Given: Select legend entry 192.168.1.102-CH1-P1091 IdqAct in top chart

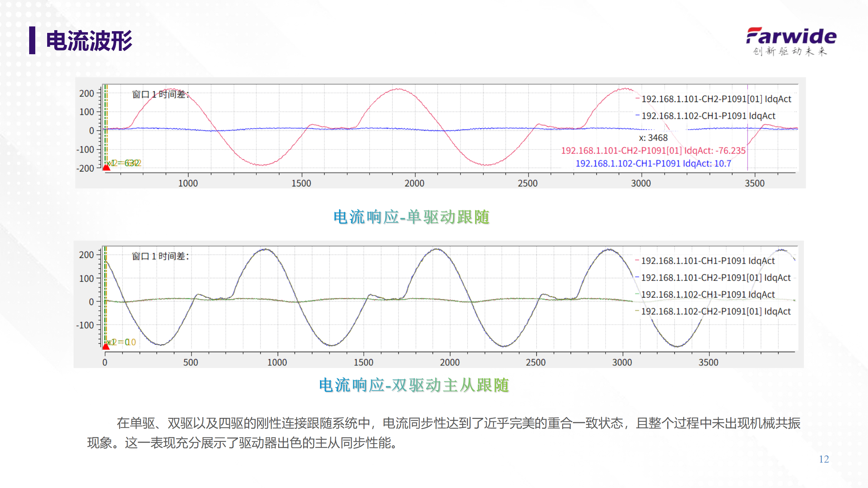Looking at the screenshot, I should pyautogui.click(x=708, y=116).
